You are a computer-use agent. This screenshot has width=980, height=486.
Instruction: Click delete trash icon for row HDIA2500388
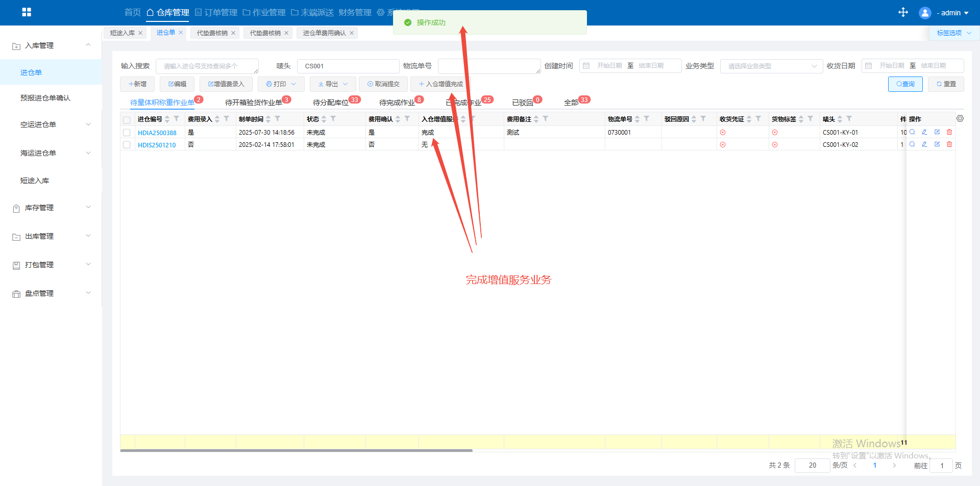click(949, 132)
